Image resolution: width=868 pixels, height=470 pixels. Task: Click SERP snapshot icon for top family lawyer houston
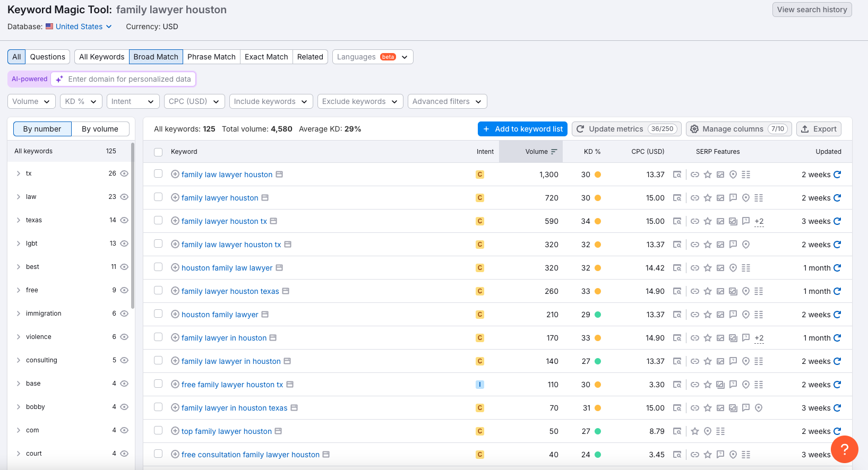(x=677, y=431)
